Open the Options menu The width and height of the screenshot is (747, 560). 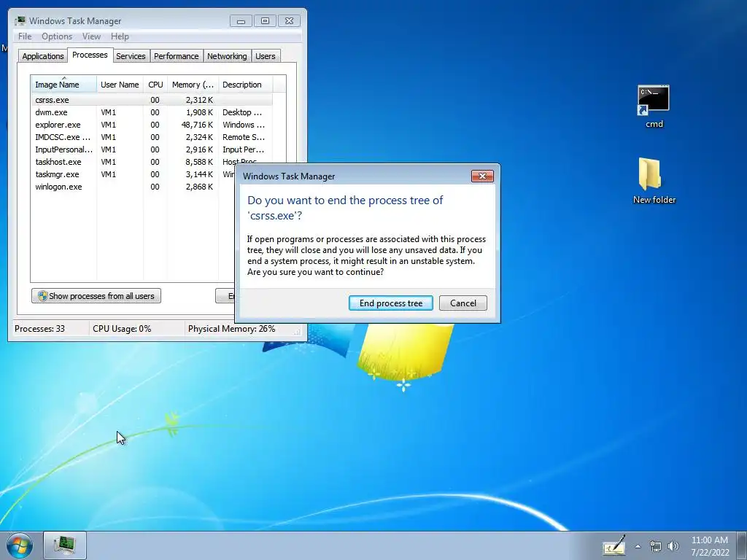click(x=57, y=36)
